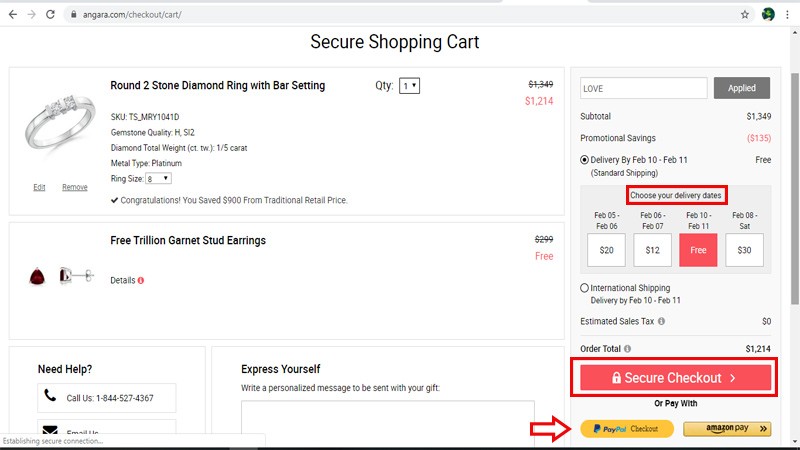This screenshot has width=800, height=450.
Task: Click the phone icon next to Call Us
Action: (x=50, y=397)
